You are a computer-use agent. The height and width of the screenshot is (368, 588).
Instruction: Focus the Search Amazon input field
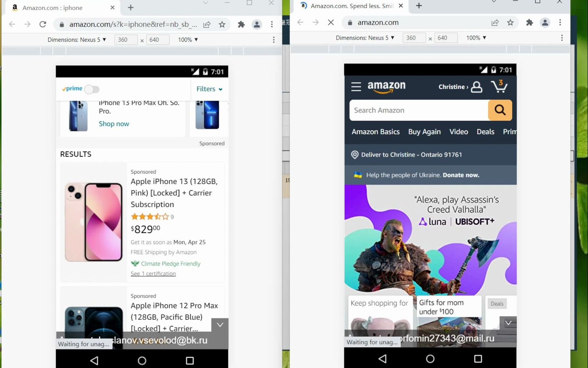[419, 110]
